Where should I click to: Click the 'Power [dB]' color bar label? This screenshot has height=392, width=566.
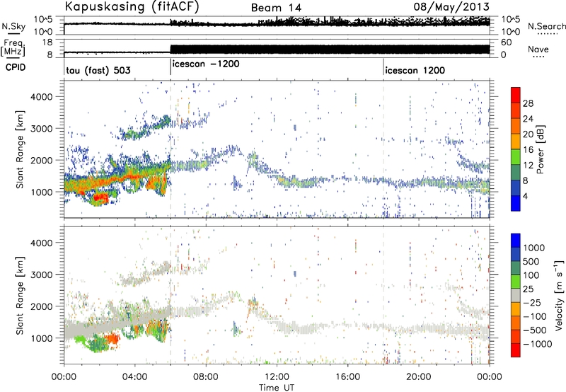click(540, 149)
